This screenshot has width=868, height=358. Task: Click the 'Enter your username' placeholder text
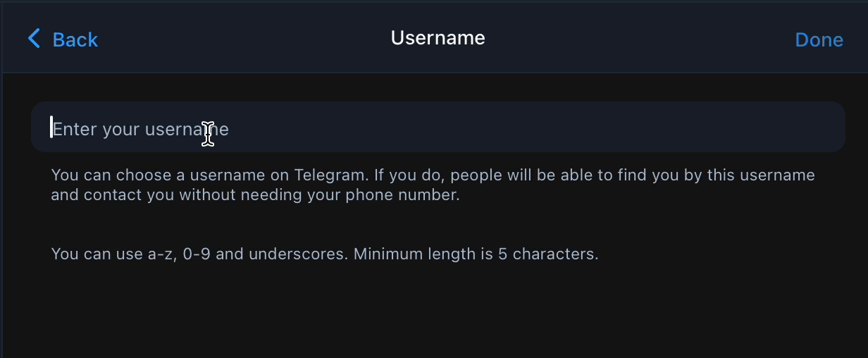(140, 130)
